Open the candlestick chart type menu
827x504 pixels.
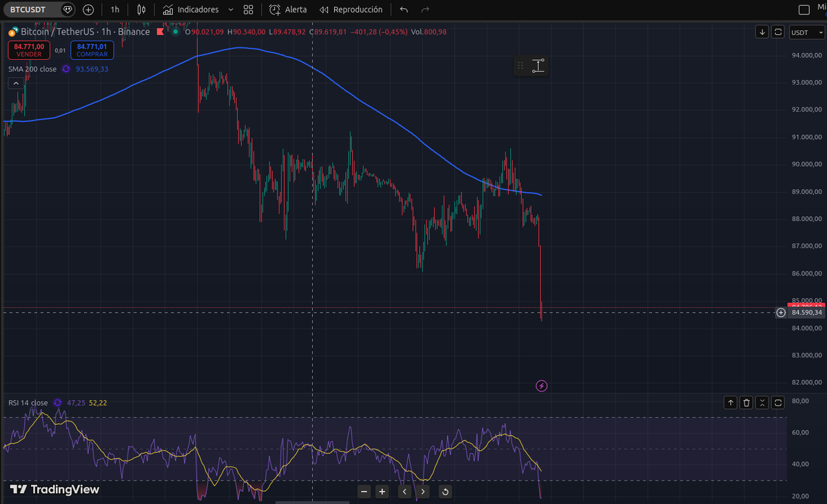[141, 10]
